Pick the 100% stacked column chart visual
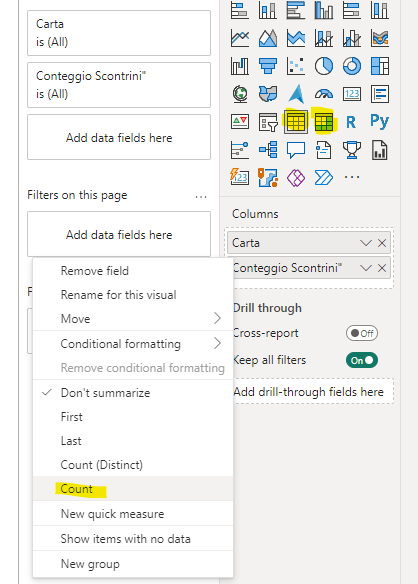Screen dimensions: 418x584 tap(380, 10)
